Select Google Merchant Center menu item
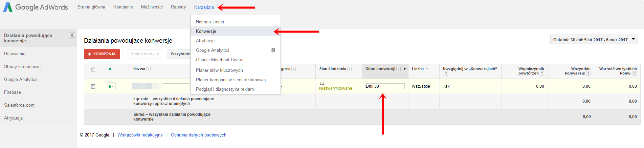 [236, 60]
